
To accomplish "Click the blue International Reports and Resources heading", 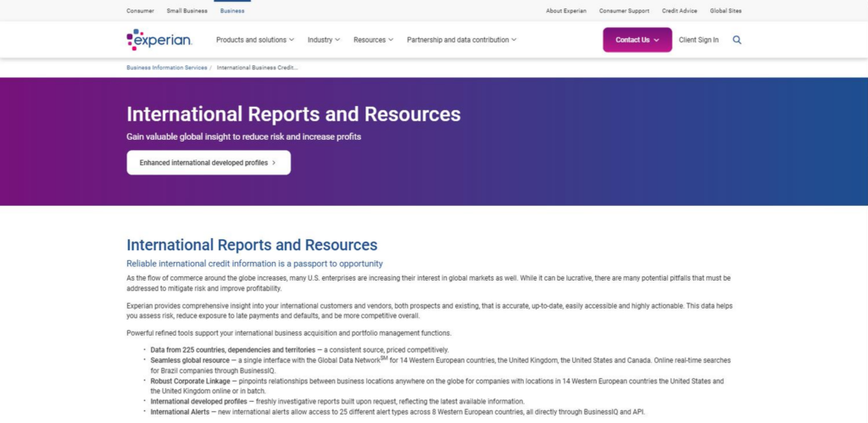I will 252,245.
